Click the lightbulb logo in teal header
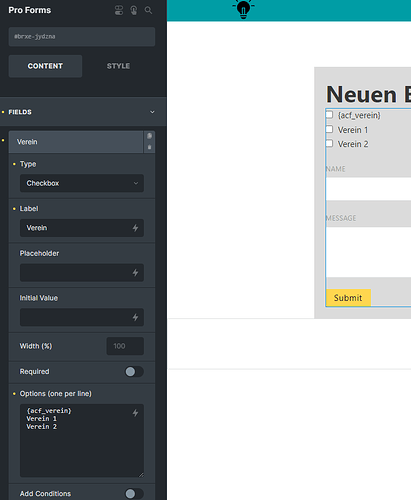The width and height of the screenshot is (411, 500). pyautogui.click(x=243, y=8)
